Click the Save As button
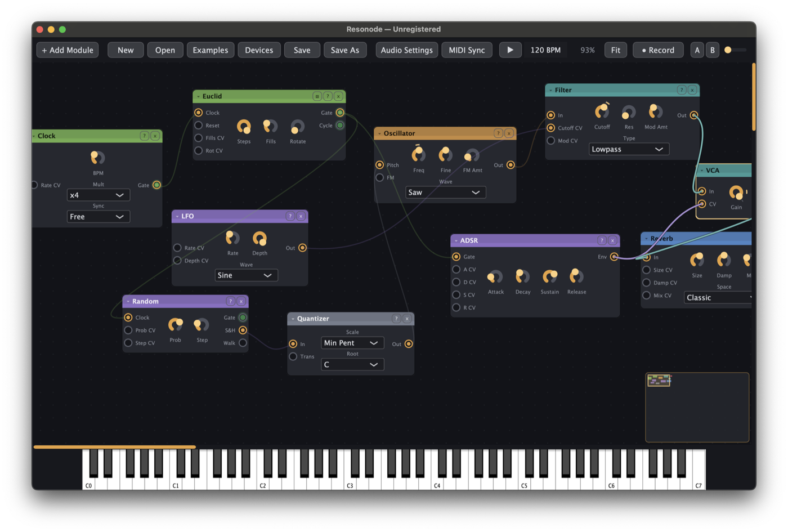Screen dimensions: 788x532 pyautogui.click(x=345, y=50)
